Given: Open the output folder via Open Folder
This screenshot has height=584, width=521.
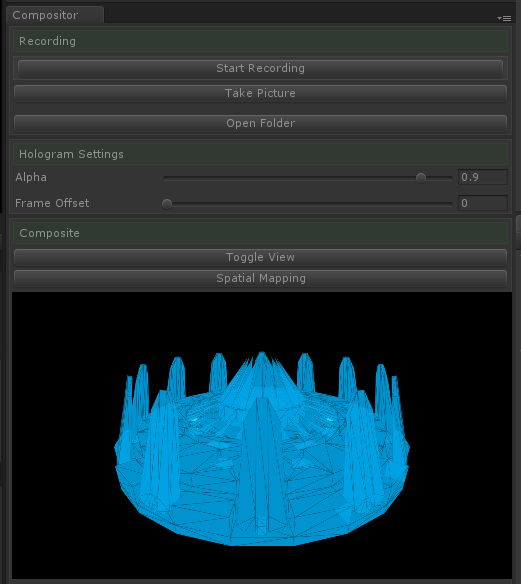Looking at the screenshot, I should 260,123.
